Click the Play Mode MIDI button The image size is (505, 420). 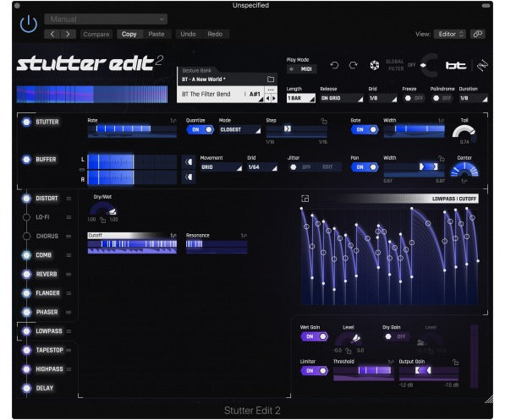click(x=301, y=69)
